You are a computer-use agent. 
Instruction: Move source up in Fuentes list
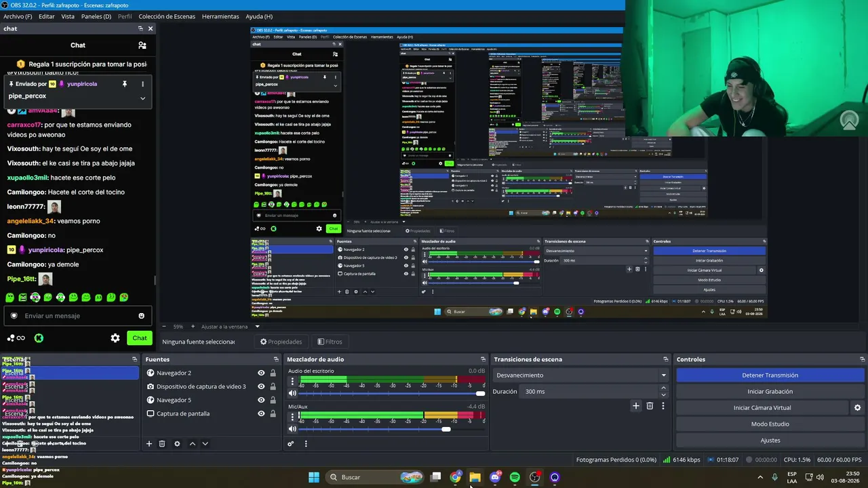193,444
